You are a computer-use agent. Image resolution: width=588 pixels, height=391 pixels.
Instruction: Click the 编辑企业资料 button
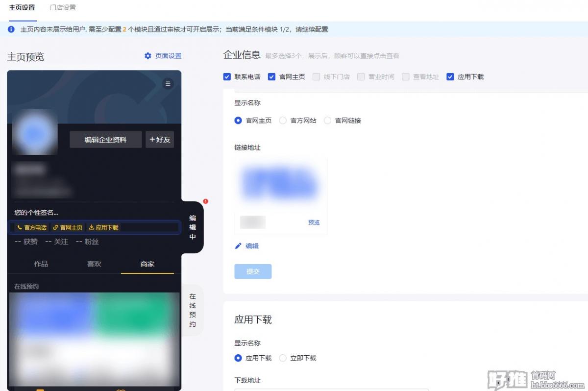point(105,140)
